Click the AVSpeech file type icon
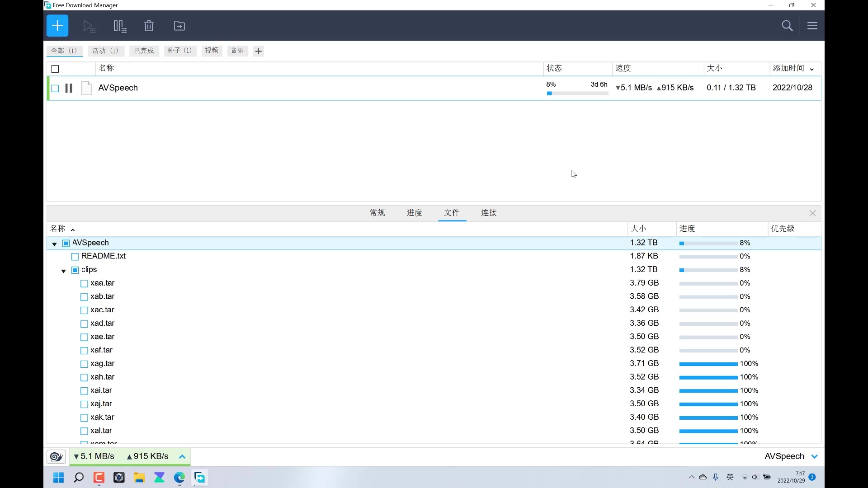Image resolution: width=868 pixels, height=488 pixels. coord(86,88)
